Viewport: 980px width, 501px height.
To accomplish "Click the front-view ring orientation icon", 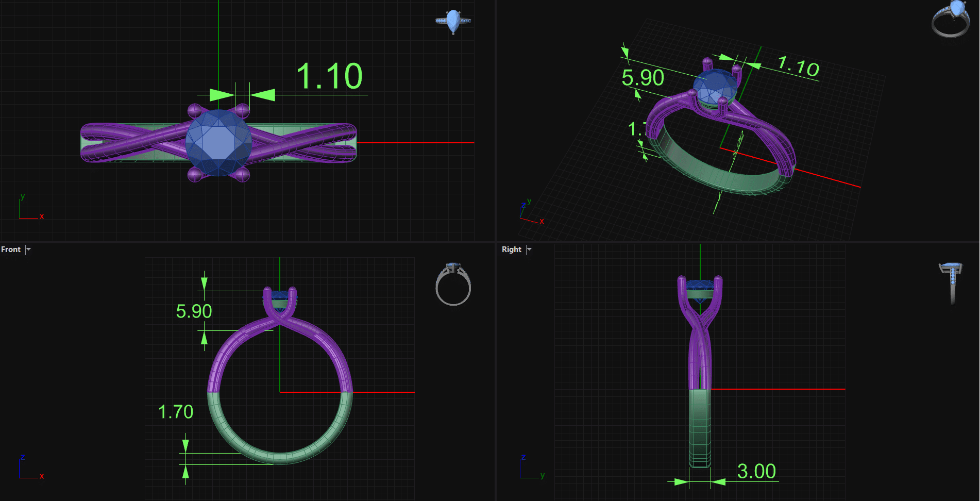I will [453, 284].
